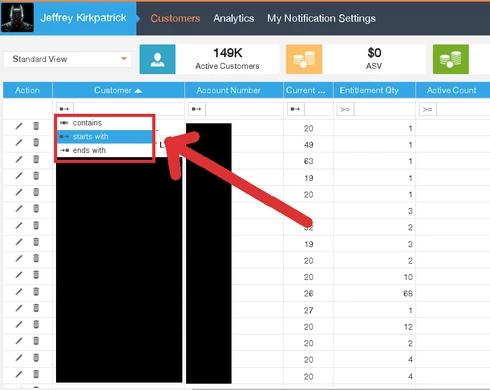Delete row with Current 19, Entitlement 1

pos(36,176)
